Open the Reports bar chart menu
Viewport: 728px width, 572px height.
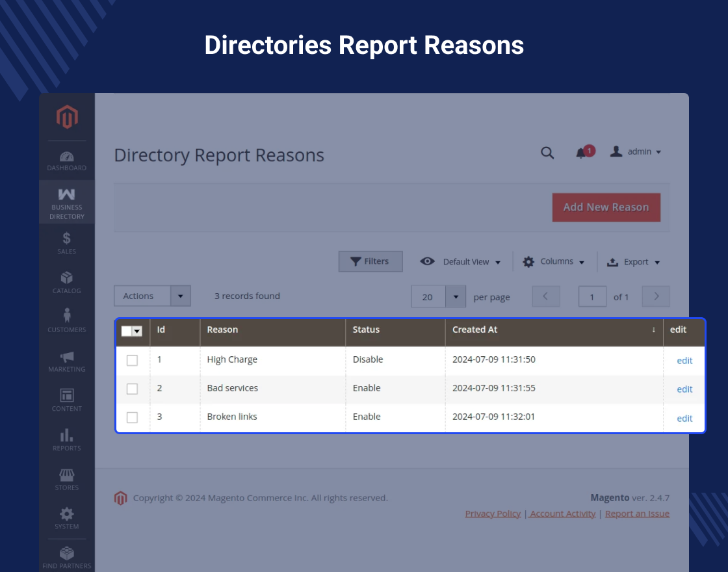(x=67, y=439)
